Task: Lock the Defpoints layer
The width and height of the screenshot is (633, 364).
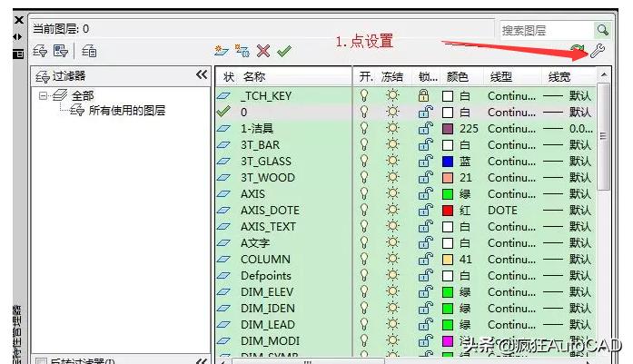Action: tap(426, 276)
